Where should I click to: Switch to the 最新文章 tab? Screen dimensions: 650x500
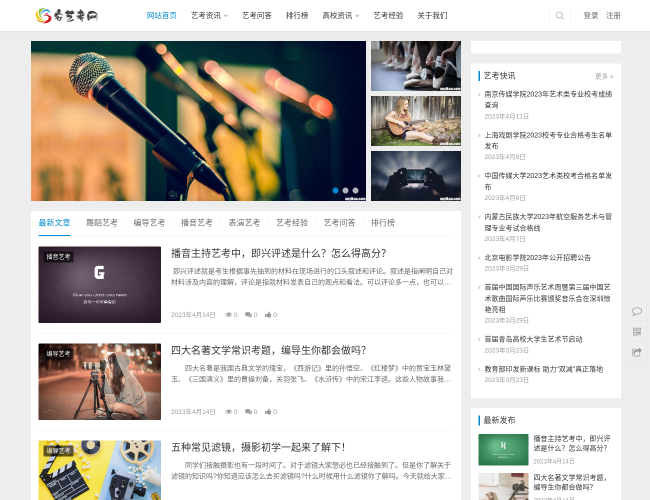tap(54, 223)
